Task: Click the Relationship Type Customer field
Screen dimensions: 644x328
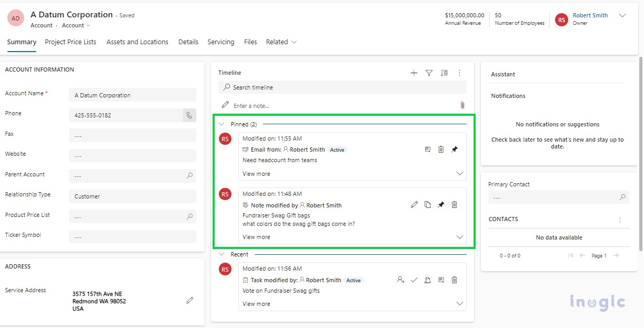Action: 133,196
